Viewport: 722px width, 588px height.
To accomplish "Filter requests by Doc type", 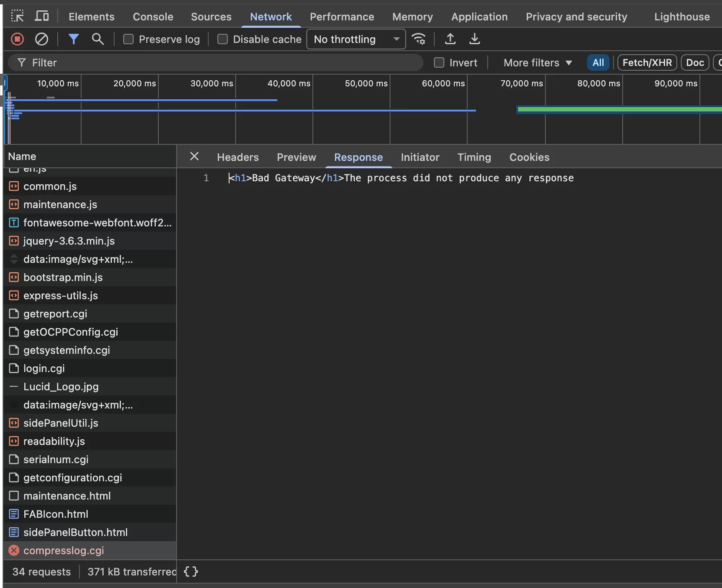I will pyautogui.click(x=695, y=63).
